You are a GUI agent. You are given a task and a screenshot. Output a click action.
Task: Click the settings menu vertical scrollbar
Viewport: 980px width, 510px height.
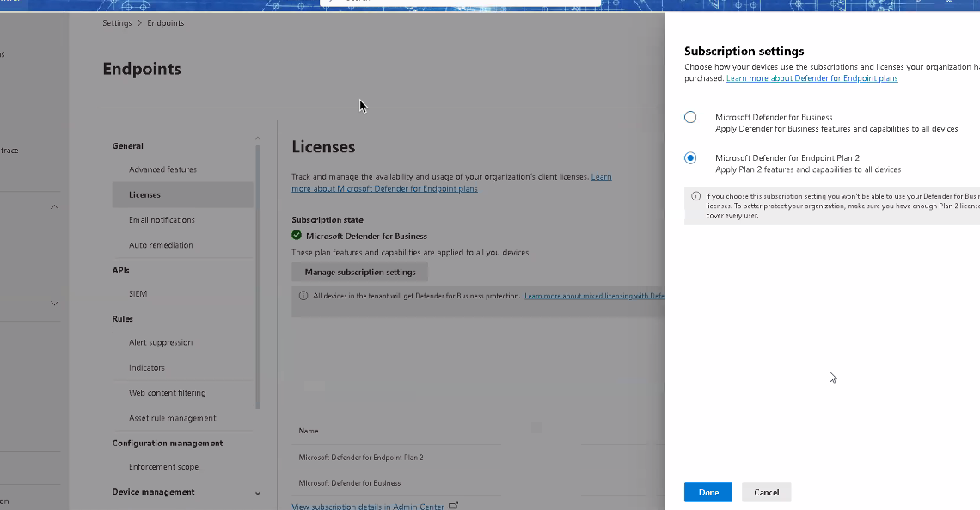(x=258, y=277)
